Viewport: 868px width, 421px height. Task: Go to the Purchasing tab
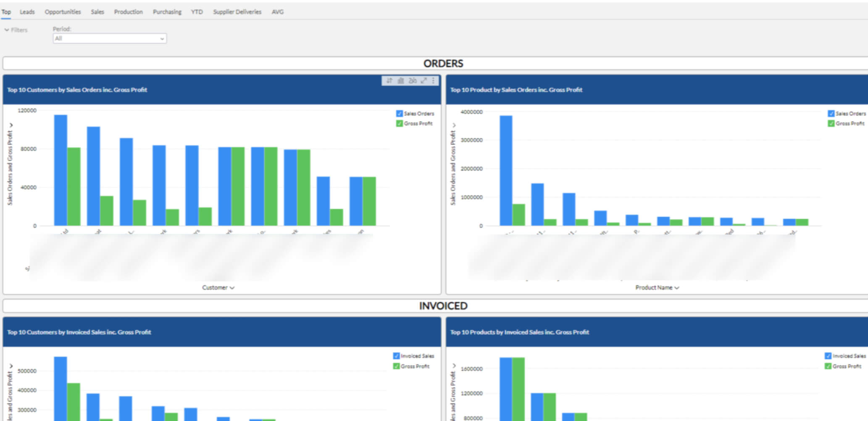click(167, 12)
